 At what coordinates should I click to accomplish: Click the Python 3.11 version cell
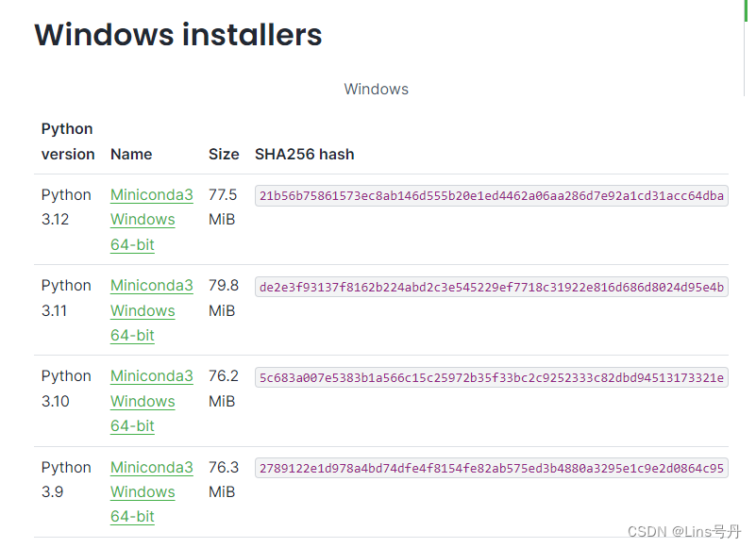coord(66,298)
